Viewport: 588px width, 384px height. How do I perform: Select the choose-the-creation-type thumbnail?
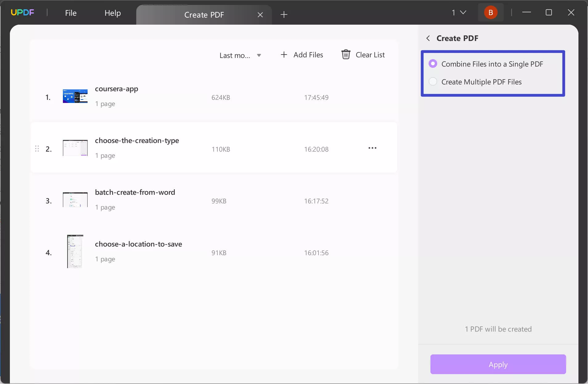(x=75, y=148)
